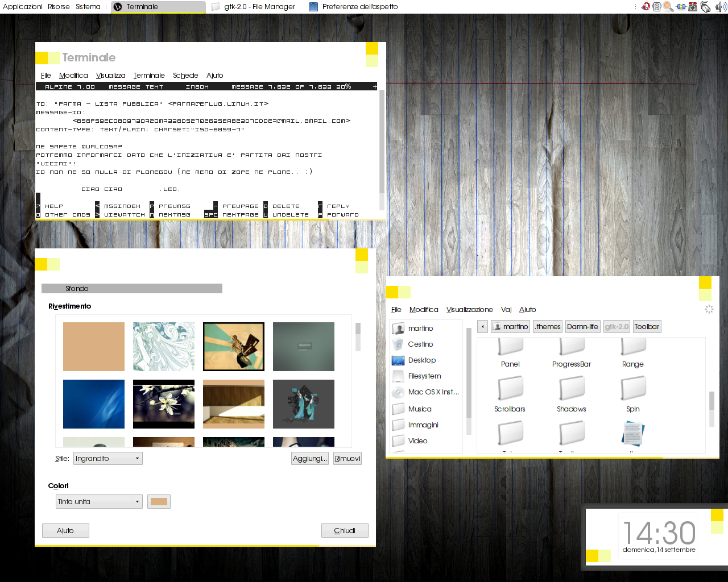Image resolution: width=728 pixels, height=582 pixels.
Task: Open the Stile dropdown set to Ingrandito
Action: click(107, 458)
